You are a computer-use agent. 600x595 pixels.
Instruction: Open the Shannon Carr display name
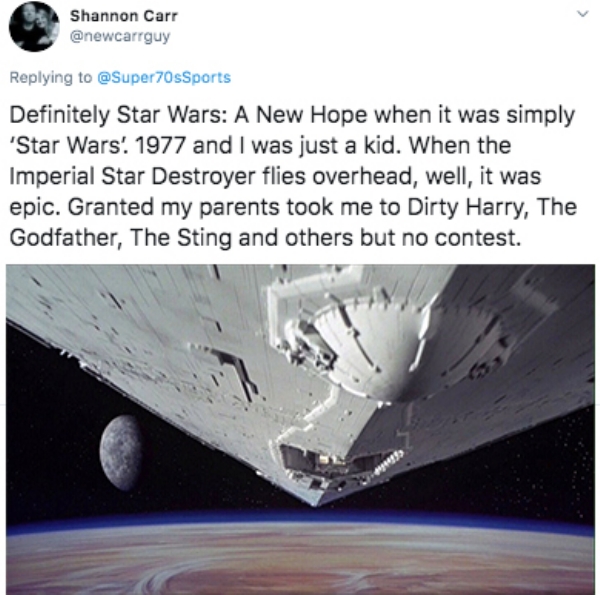pyautogui.click(x=124, y=16)
